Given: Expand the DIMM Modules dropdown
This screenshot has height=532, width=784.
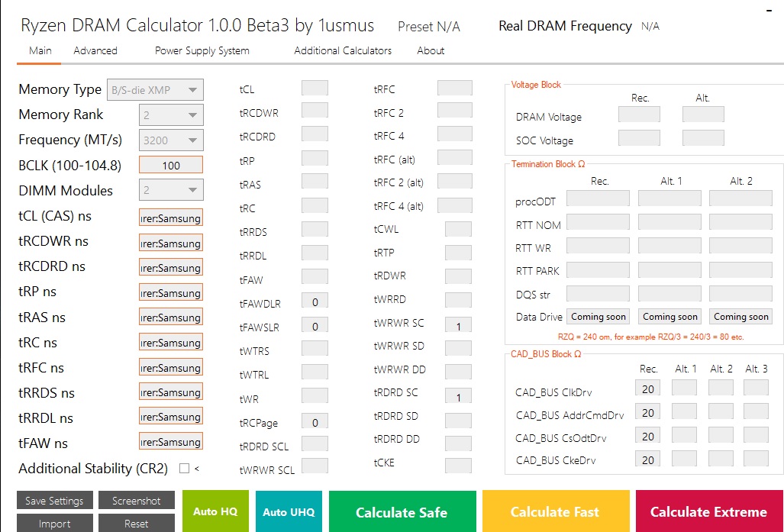Looking at the screenshot, I should [171, 191].
